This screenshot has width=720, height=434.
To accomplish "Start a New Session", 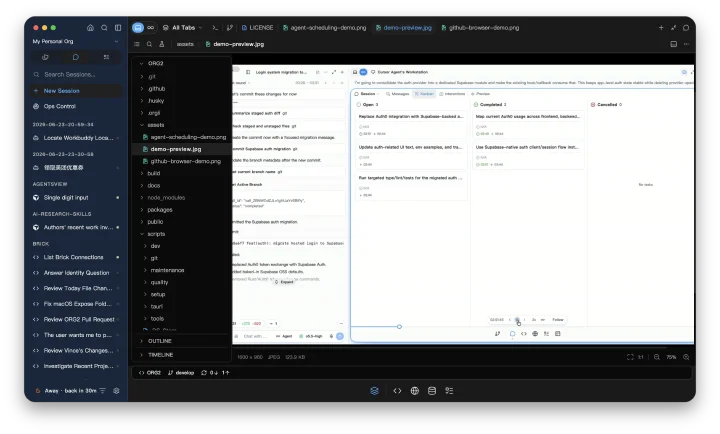I will pyautogui.click(x=76, y=91).
